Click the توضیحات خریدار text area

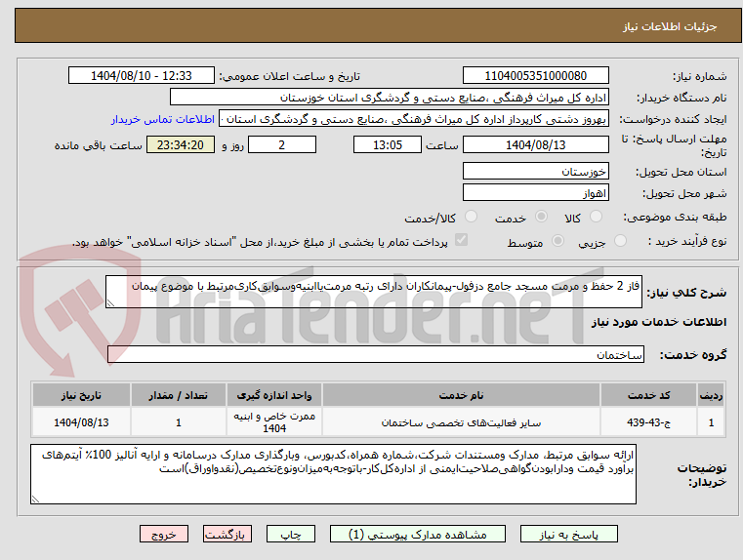[x=333, y=474]
